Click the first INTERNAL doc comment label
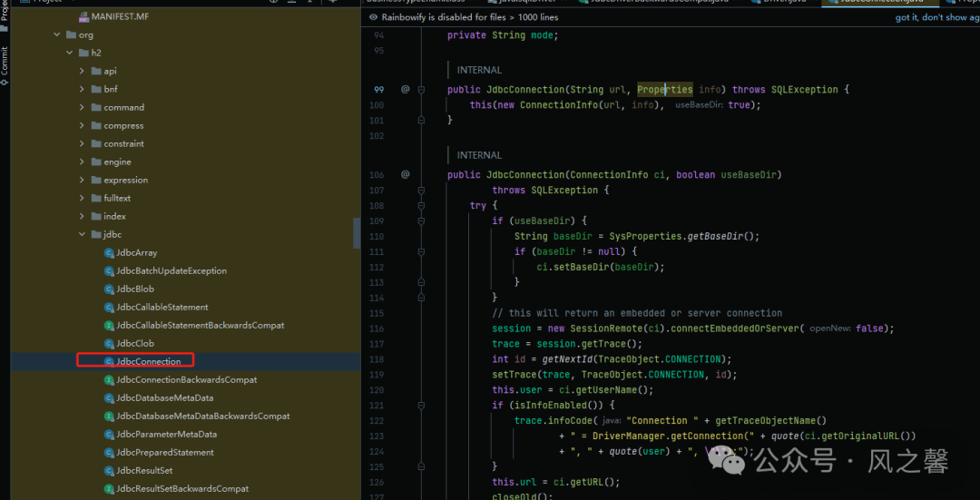 tap(479, 70)
